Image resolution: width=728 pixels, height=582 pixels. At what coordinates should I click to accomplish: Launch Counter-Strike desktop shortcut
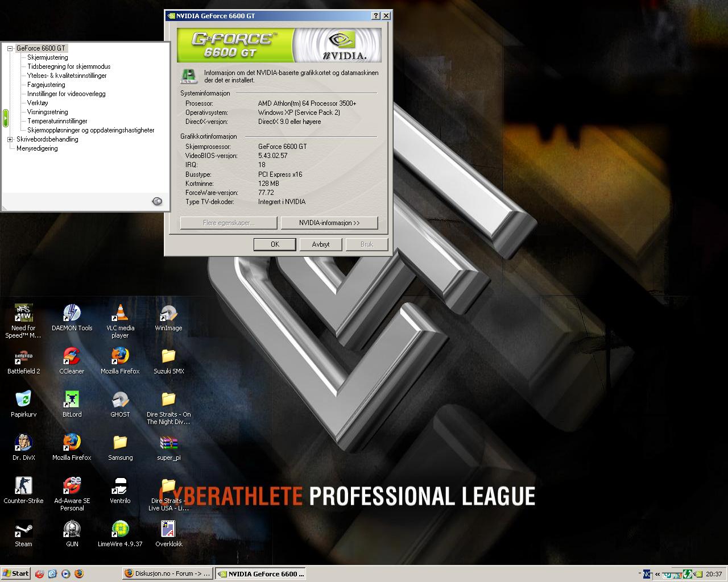[x=23, y=490]
